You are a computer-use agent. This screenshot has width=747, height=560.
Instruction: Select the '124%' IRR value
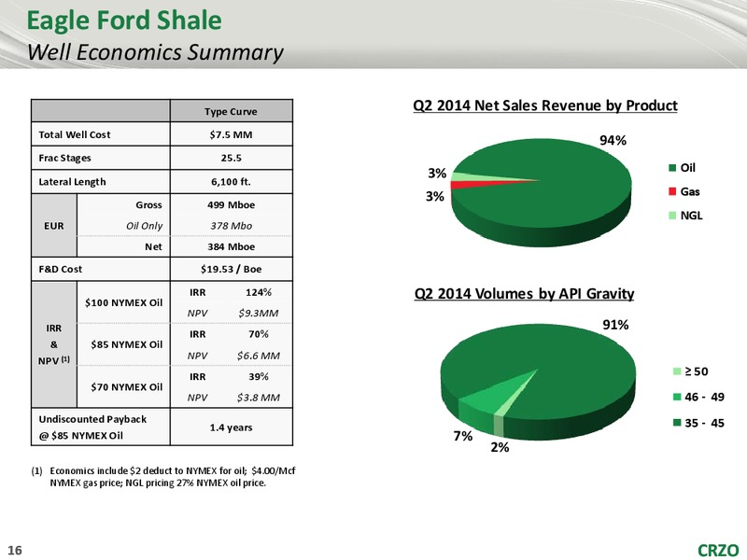pos(259,292)
